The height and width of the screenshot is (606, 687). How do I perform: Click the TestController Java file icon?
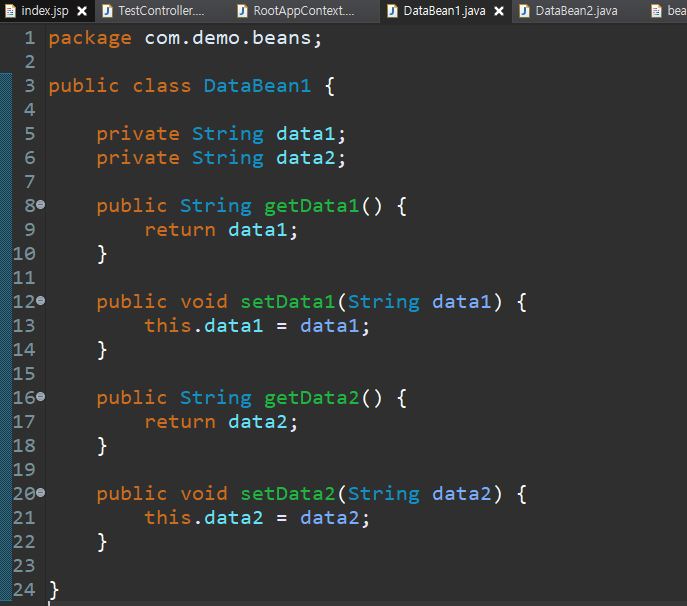point(107,11)
